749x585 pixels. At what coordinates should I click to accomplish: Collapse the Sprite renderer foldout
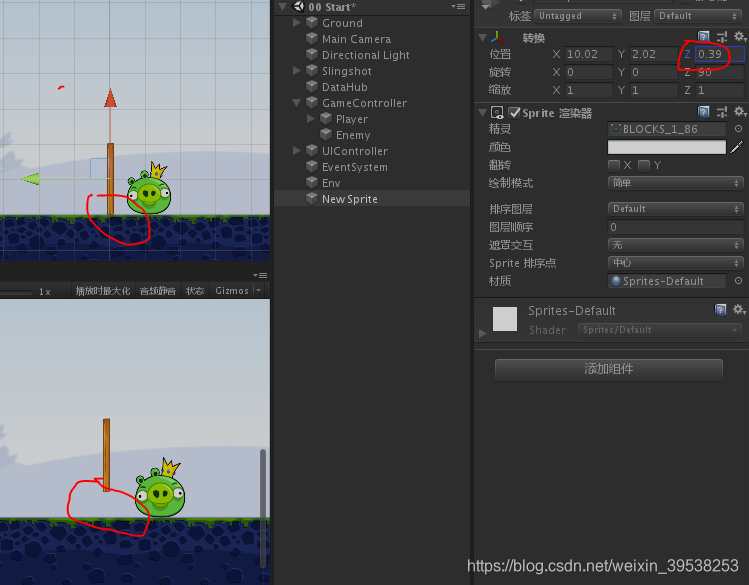(482, 113)
